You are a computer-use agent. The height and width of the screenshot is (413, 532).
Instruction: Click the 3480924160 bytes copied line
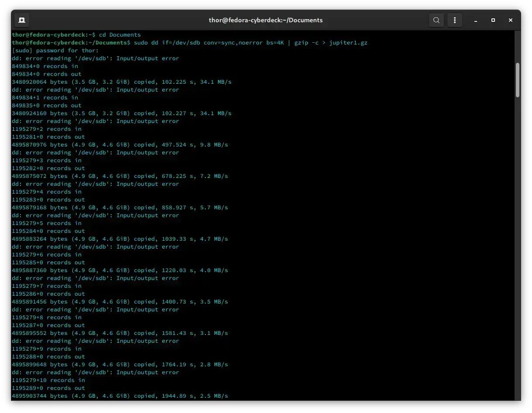pyautogui.click(x=122, y=113)
